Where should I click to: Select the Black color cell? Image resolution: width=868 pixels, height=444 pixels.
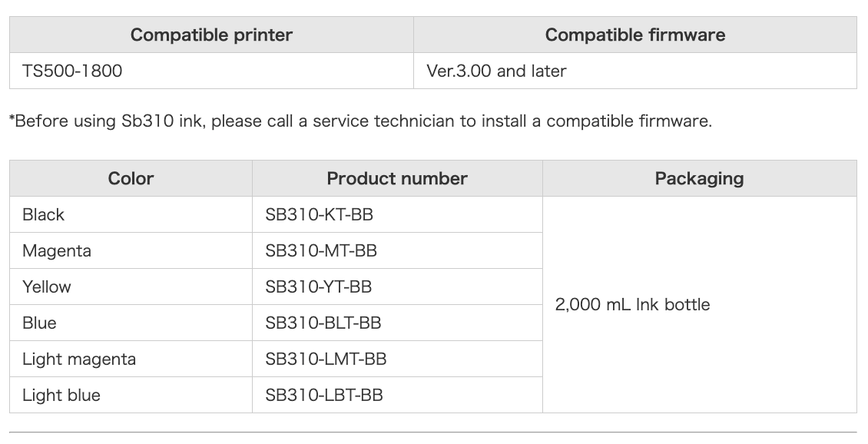[44, 214]
